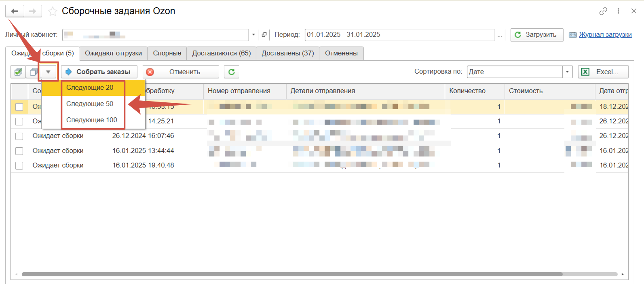Check all rows with green checkmark icon

click(18, 72)
